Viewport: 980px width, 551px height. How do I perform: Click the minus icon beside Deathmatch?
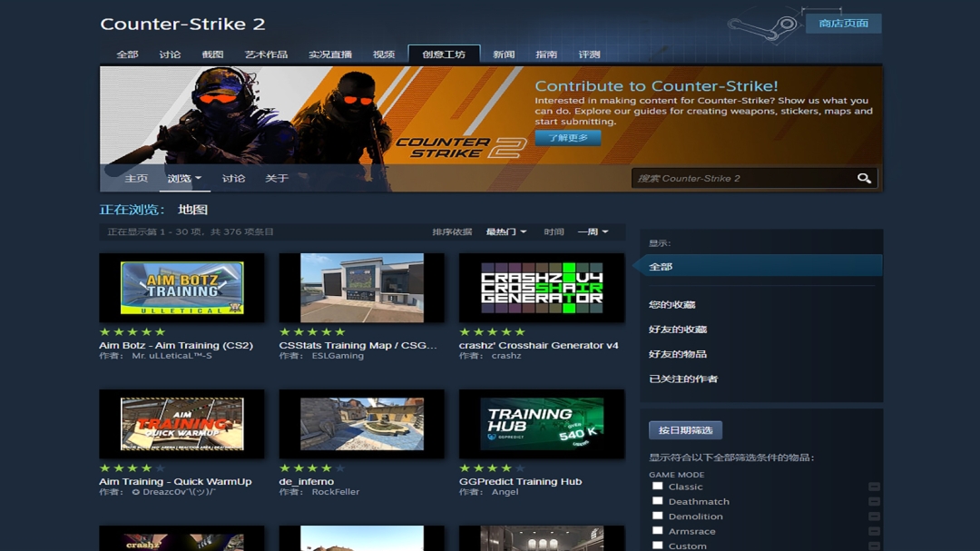pos(874,502)
